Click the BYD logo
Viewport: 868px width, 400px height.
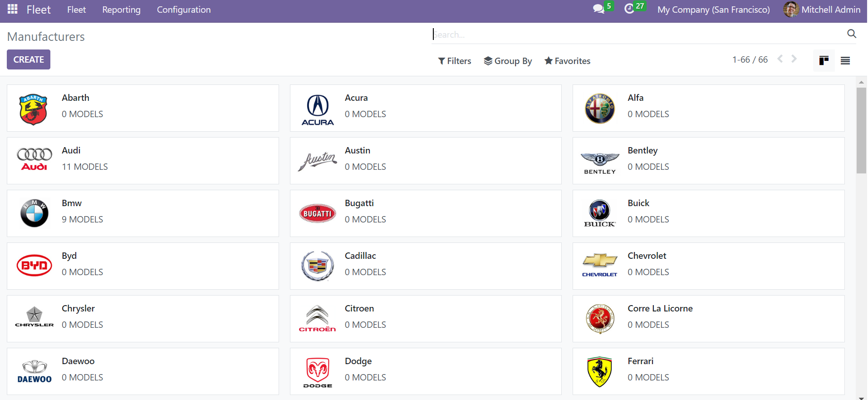coord(34,265)
